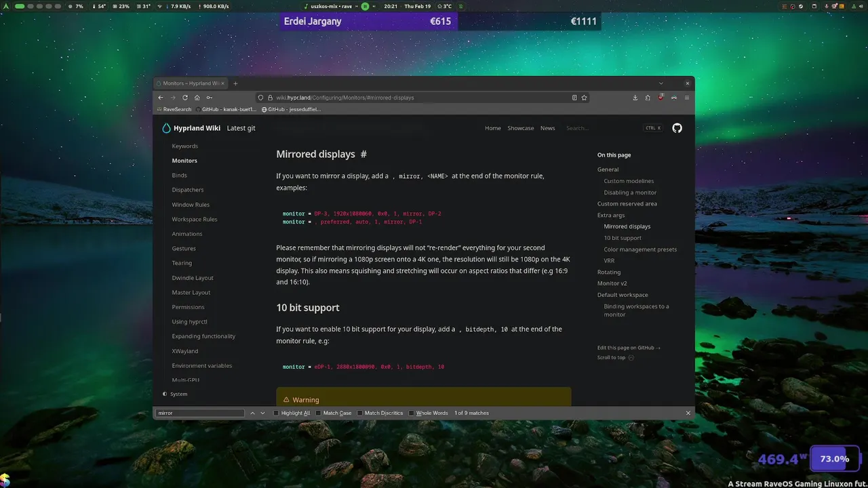The image size is (868, 488).
Task: Open Dwindle Layout in the sidebar
Action: 193,278
